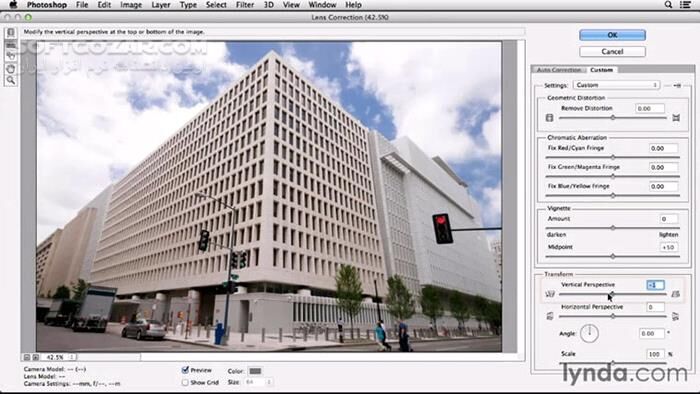This screenshot has width=700, height=394.
Task: Click the OK button
Action: pos(612,35)
